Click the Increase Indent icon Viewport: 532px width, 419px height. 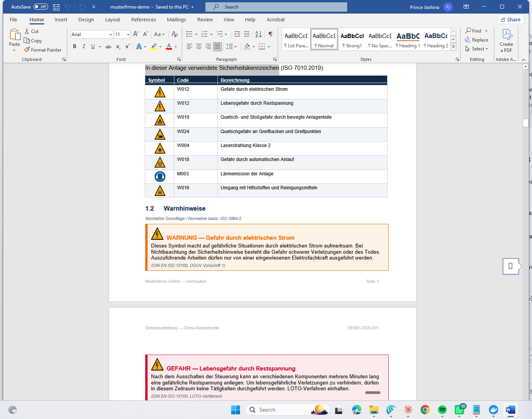pos(247,34)
